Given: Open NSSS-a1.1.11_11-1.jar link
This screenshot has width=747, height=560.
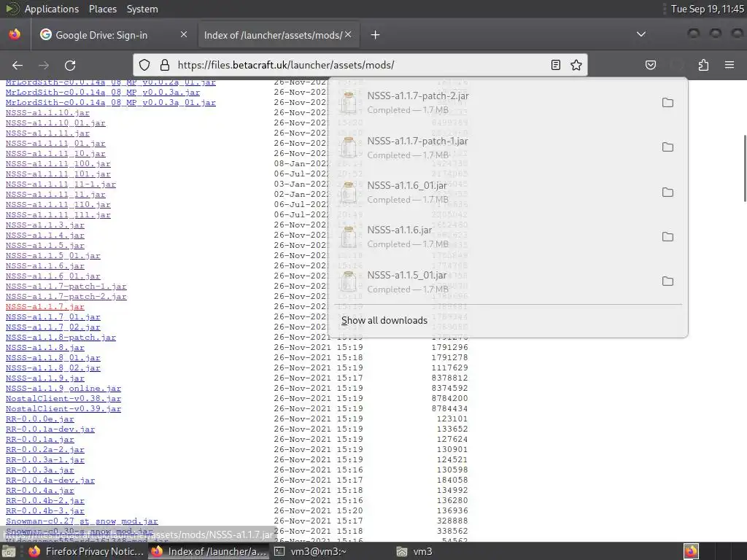Looking at the screenshot, I should point(61,184).
